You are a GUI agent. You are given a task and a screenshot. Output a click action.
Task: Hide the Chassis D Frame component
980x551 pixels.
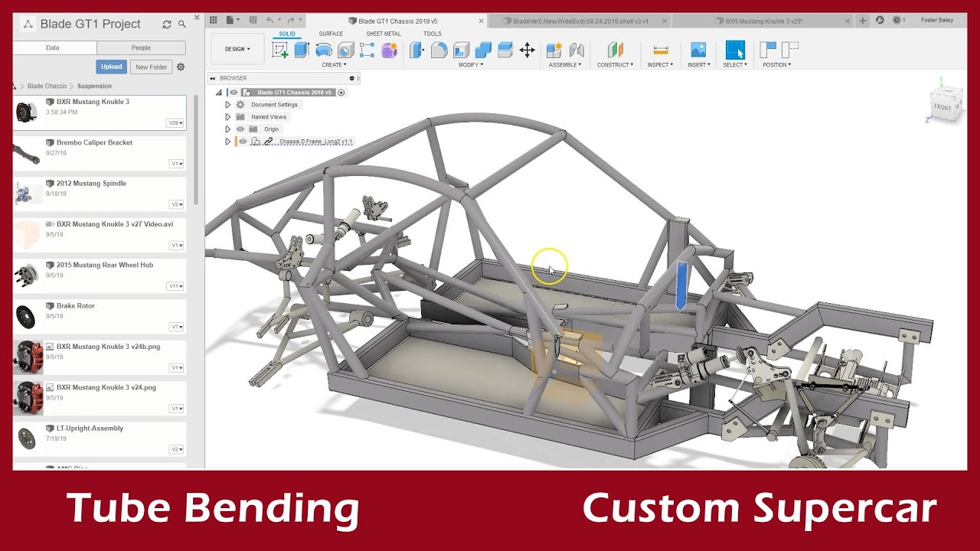(x=243, y=142)
